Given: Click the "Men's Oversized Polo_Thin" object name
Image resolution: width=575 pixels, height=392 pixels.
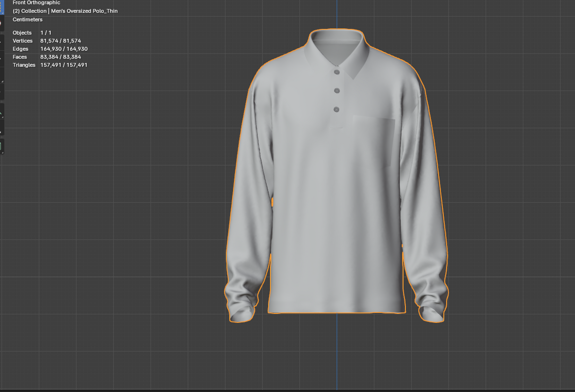Looking at the screenshot, I should click(84, 11).
